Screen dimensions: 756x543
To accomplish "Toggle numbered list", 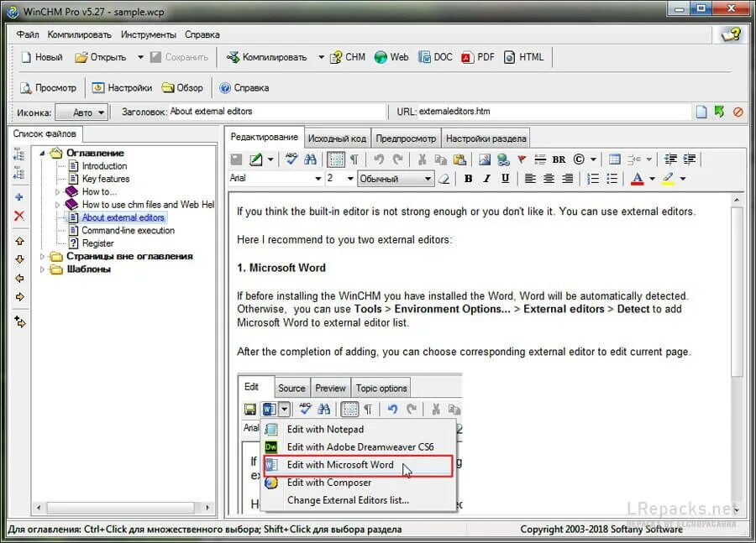I will click(x=592, y=179).
